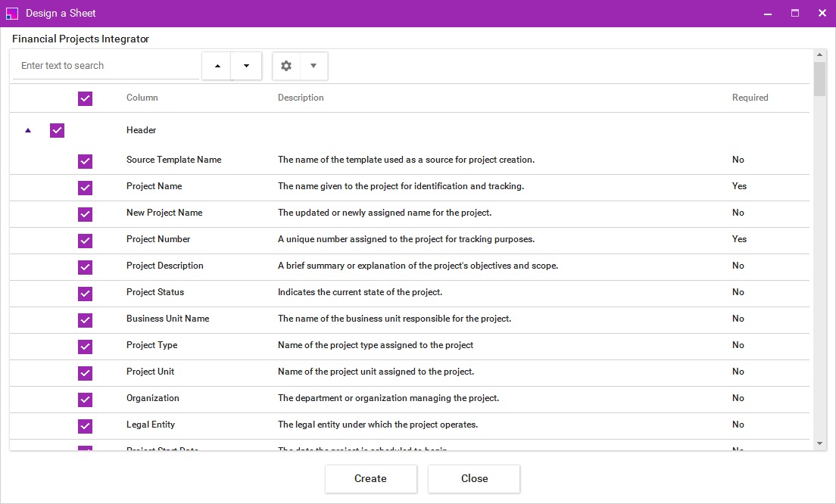Select the 'Business Unit Name' row text
The width and height of the screenshot is (836, 504).
(168, 319)
